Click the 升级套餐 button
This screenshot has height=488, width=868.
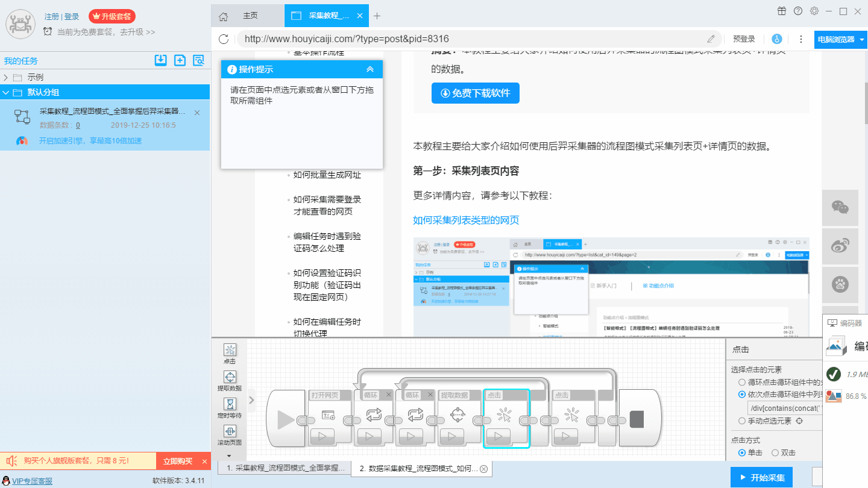112,16
